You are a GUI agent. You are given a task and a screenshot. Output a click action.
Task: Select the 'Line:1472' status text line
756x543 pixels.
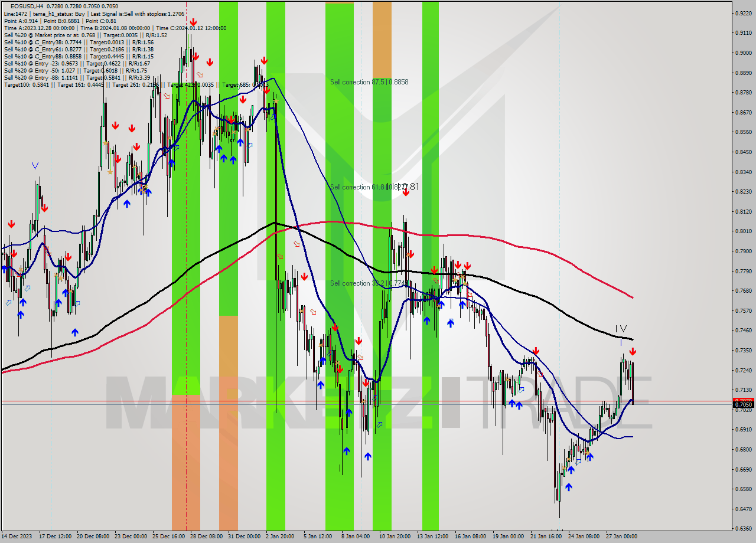coord(94,14)
